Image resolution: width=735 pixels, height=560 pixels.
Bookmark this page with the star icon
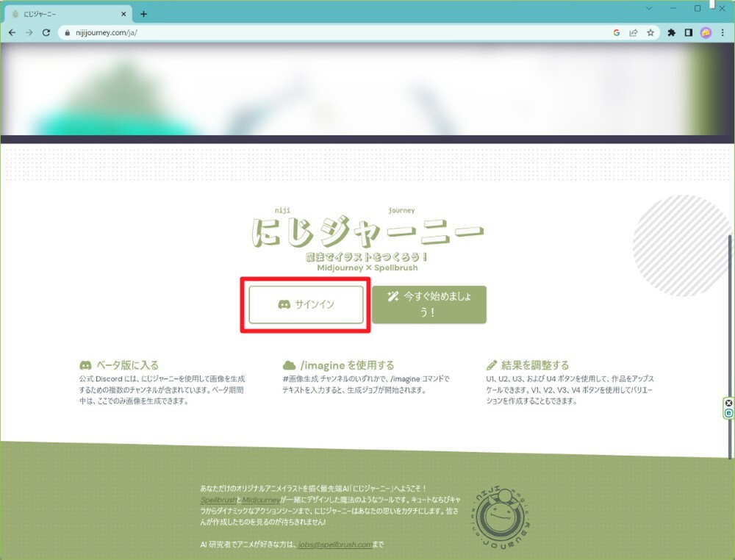pos(650,33)
